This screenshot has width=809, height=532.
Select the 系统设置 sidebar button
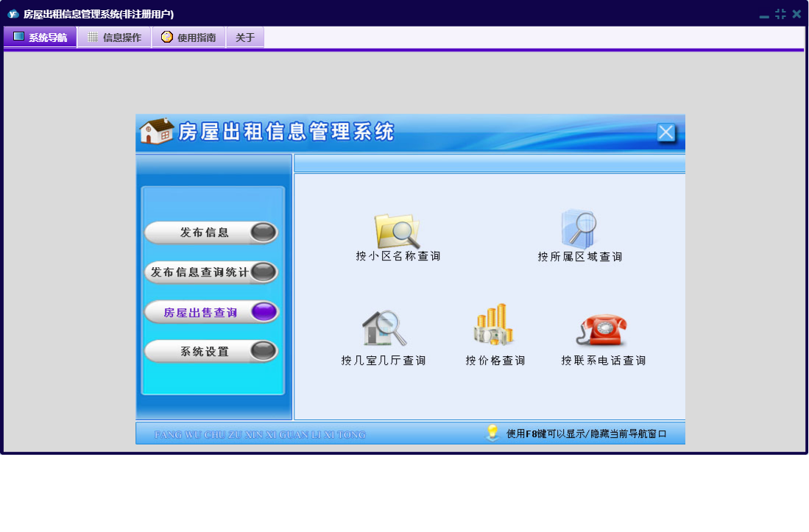[x=211, y=352]
